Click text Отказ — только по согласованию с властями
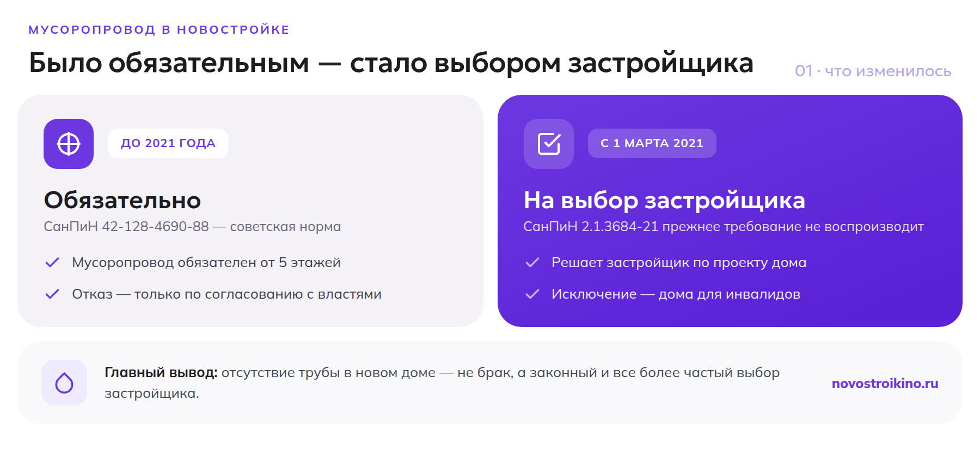 coord(226,294)
